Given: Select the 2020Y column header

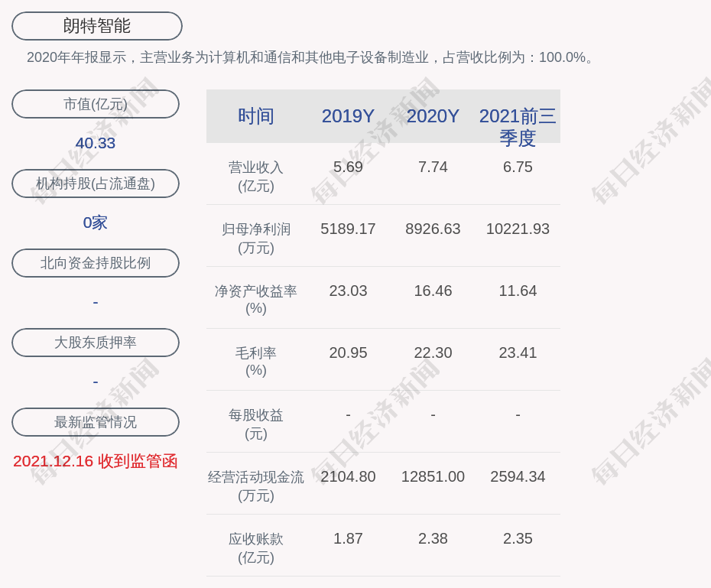Looking at the screenshot, I should pos(433,116).
